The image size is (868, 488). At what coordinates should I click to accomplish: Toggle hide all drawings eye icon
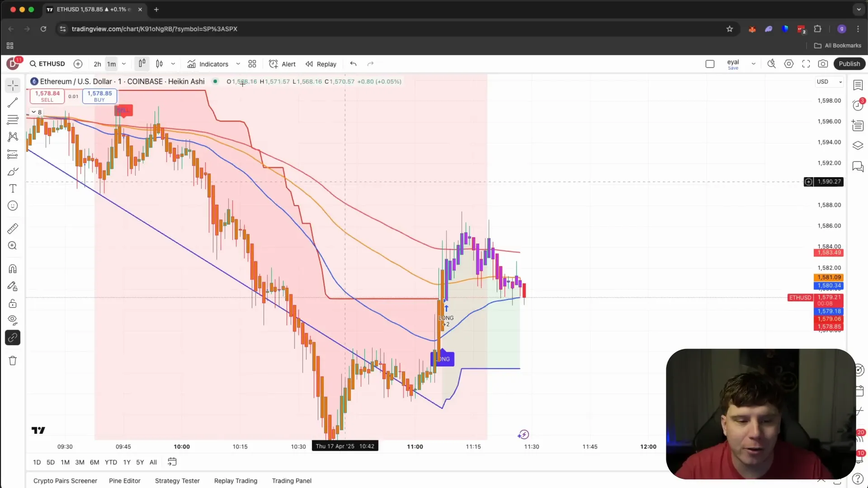pyautogui.click(x=13, y=320)
